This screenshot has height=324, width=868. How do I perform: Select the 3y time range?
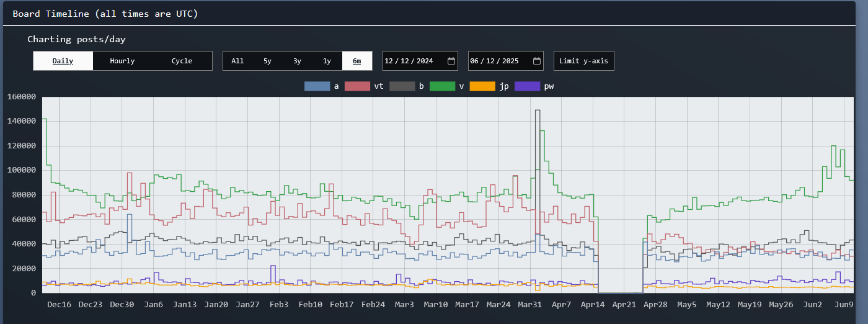(x=297, y=61)
